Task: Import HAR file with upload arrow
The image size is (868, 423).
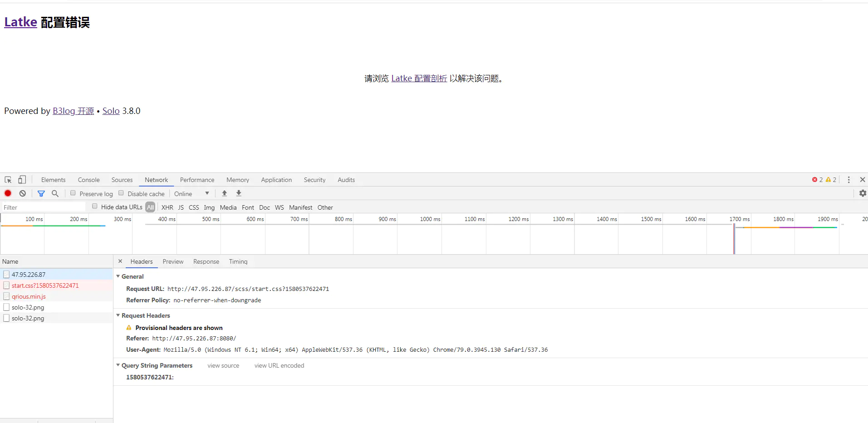Action: coord(224,193)
